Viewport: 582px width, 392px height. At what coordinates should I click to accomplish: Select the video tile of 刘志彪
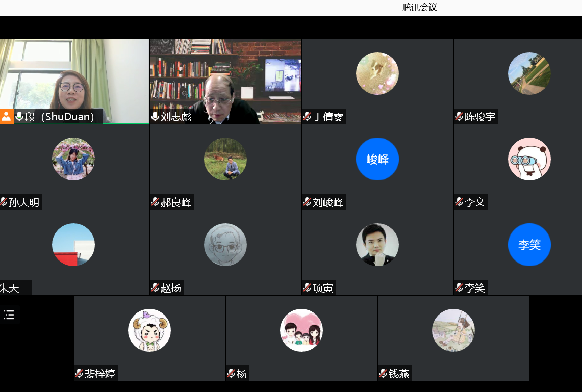225,81
